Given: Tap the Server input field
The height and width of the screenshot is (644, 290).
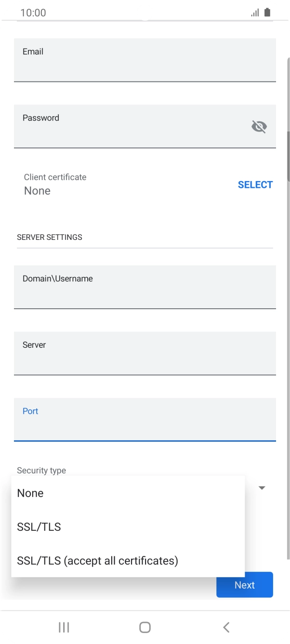Looking at the screenshot, I should click(x=145, y=353).
